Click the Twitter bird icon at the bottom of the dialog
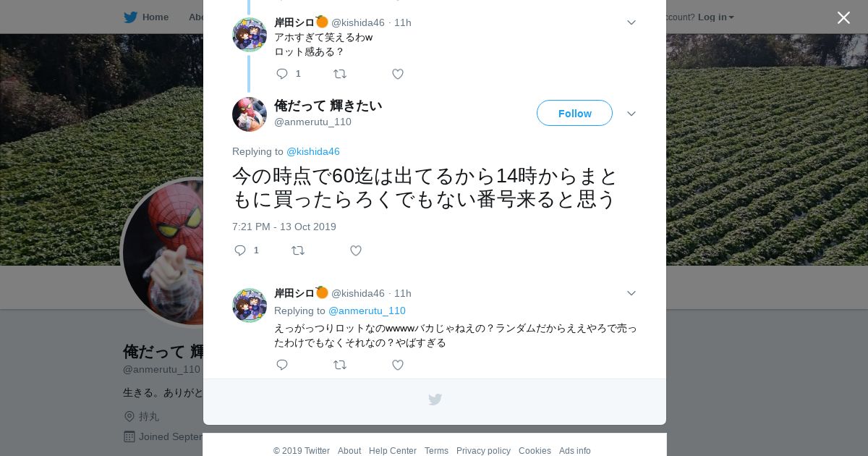Screen dimensions: 868x456 tap(435, 400)
